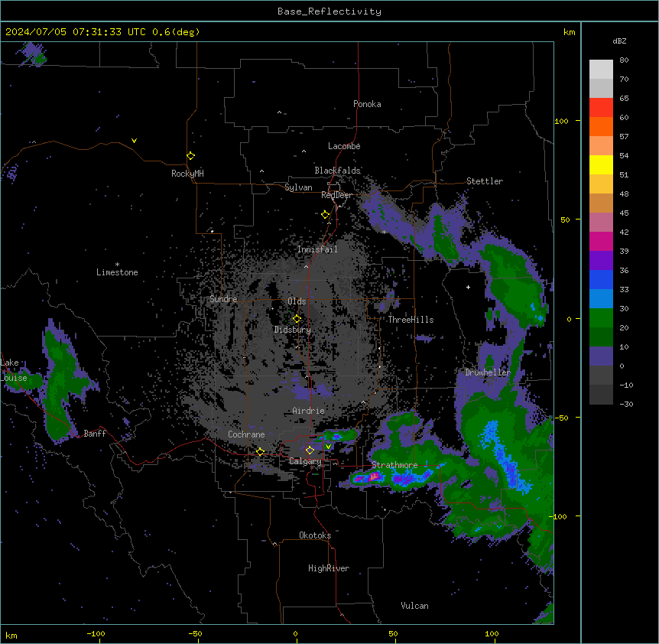The width and height of the screenshot is (659, 644).
Task: Click the Banff town label
Action: click(x=95, y=434)
